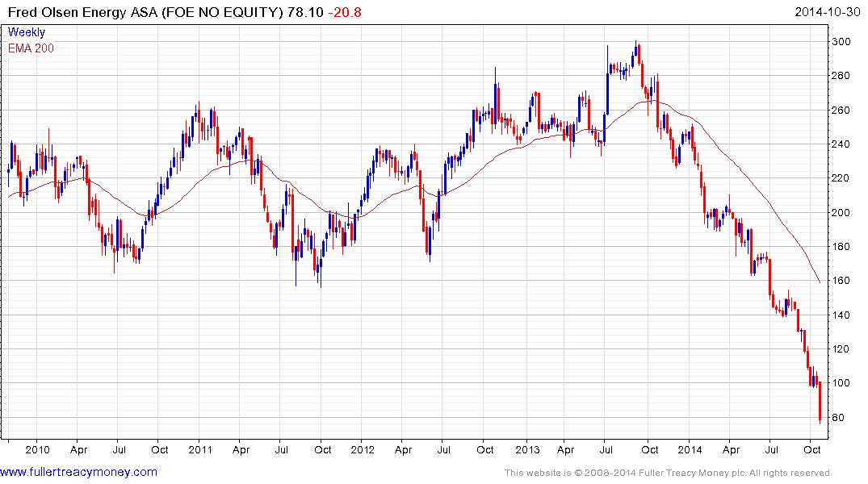Image resolution: width=868 pixels, height=484 pixels.
Task: Click the Apr label right after 2010
Action: (x=78, y=449)
